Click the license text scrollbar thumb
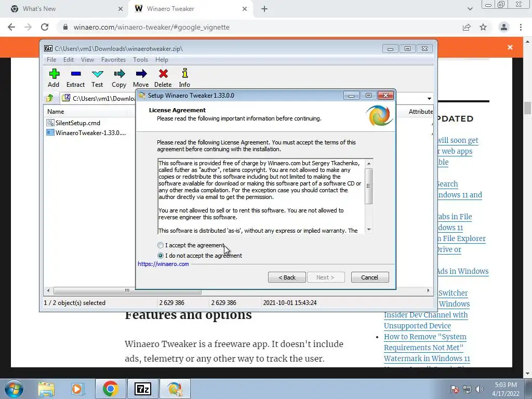The width and height of the screenshot is (532, 399). pos(369,186)
